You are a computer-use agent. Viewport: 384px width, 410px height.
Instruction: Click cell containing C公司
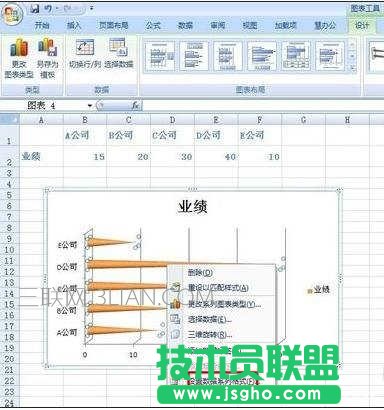(x=172, y=135)
